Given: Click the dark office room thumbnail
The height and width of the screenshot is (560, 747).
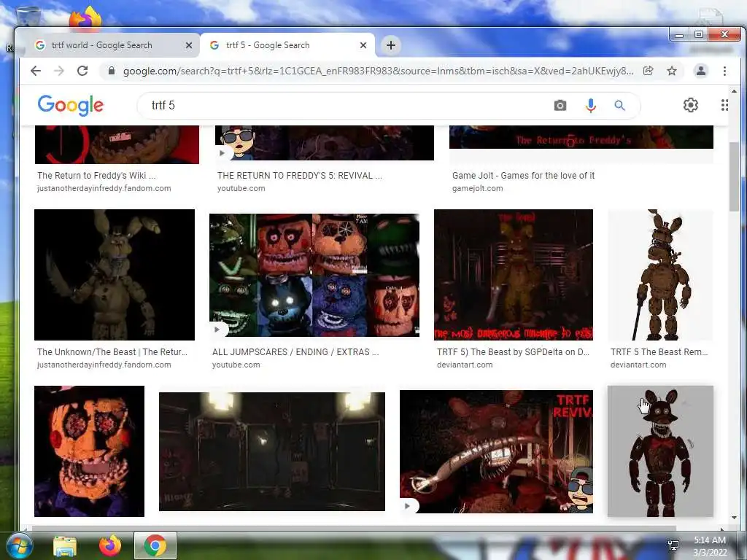Looking at the screenshot, I should [x=271, y=451].
